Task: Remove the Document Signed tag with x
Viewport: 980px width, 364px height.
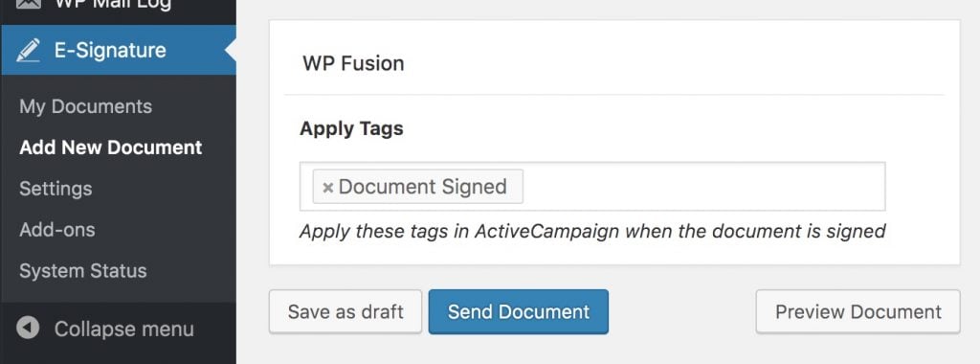Action: (x=327, y=187)
